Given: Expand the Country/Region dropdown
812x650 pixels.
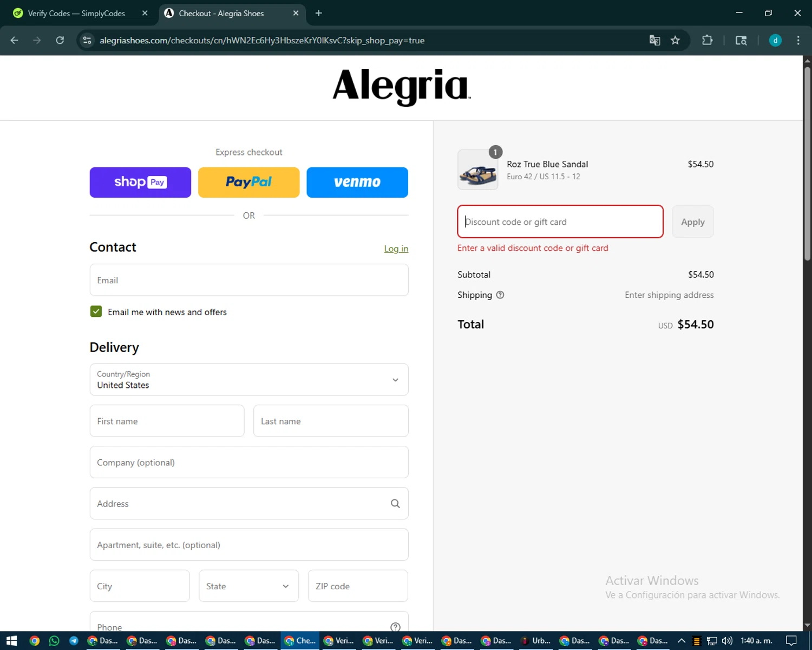Looking at the screenshot, I should point(249,380).
